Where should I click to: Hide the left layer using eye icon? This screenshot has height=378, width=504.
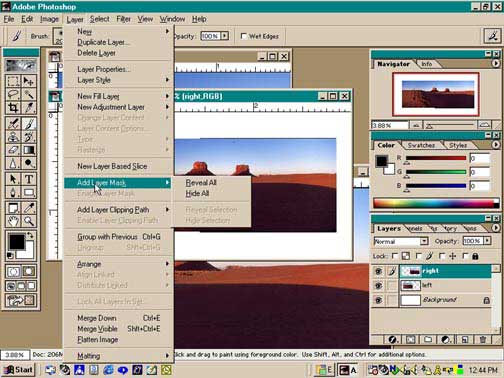[378, 285]
